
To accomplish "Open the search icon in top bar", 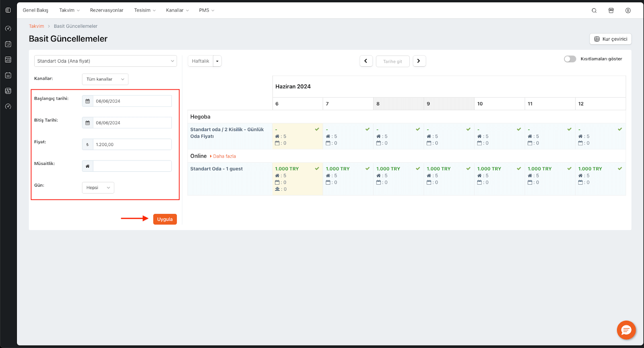I will click(x=594, y=10).
